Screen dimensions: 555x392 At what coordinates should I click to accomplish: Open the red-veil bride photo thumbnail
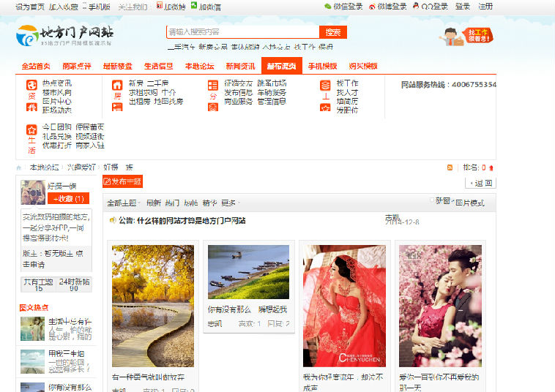[x=344, y=306]
